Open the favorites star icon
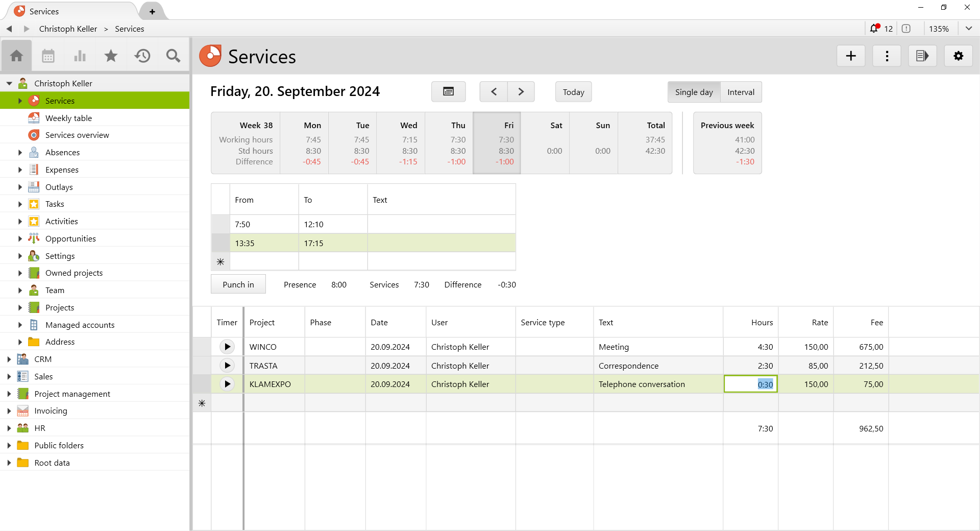The image size is (980, 531). coord(111,56)
